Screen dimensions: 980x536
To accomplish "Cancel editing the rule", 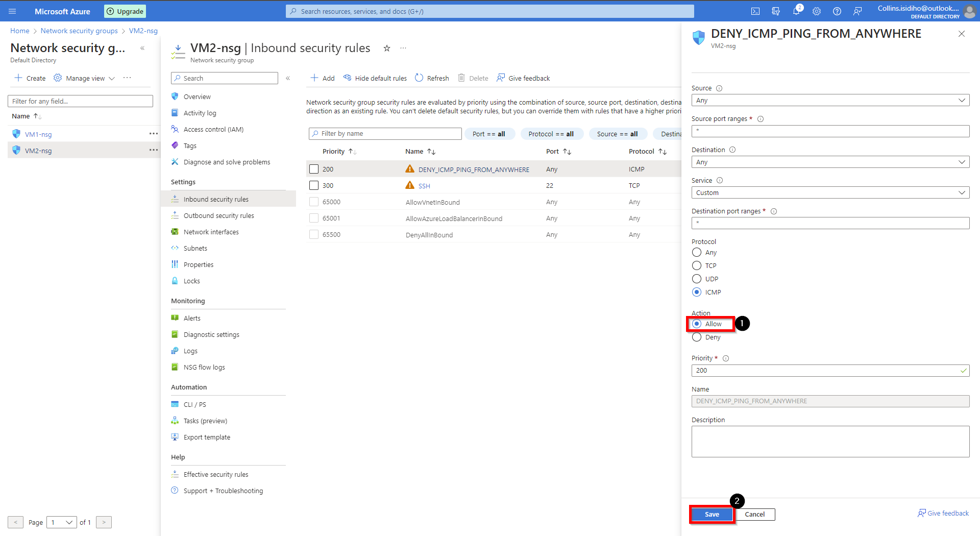I will coord(754,514).
